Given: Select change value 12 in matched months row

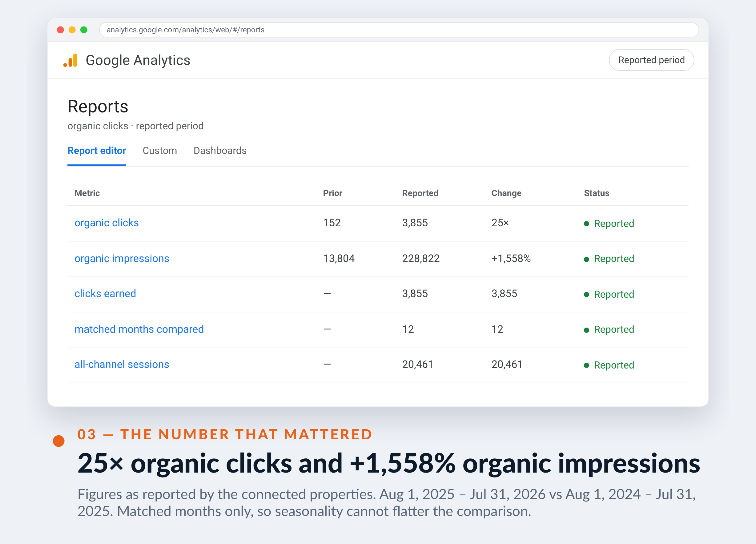Looking at the screenshot, I should click(x=497, y=329).
